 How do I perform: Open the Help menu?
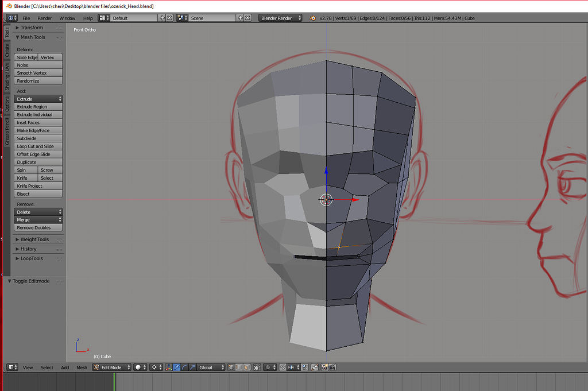coord(88,18)
